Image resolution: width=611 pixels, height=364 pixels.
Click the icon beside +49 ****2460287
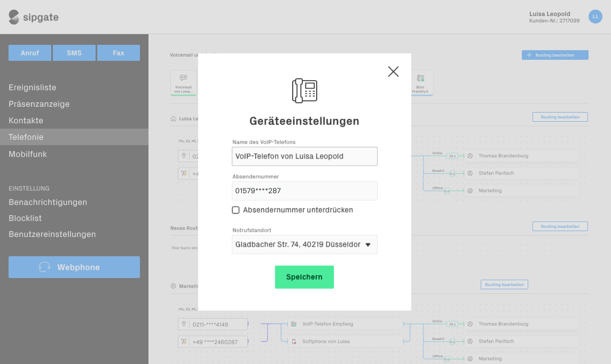184,342
